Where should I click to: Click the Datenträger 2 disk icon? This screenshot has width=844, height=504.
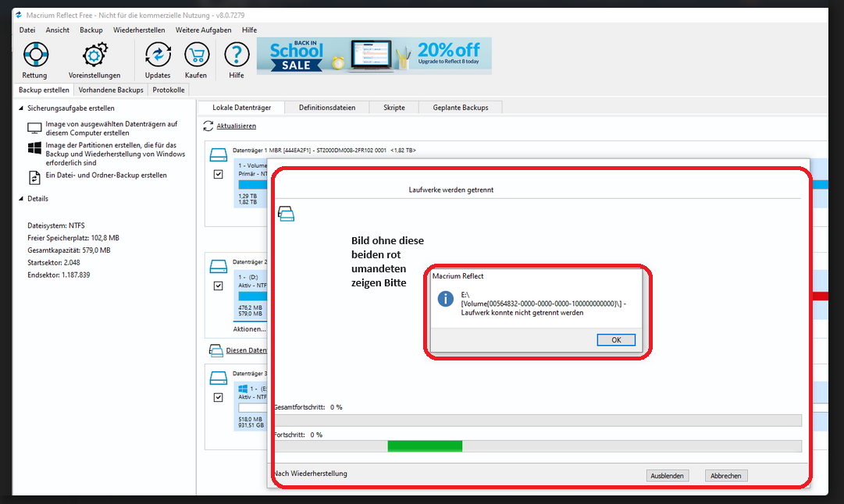tap(219, 266)
